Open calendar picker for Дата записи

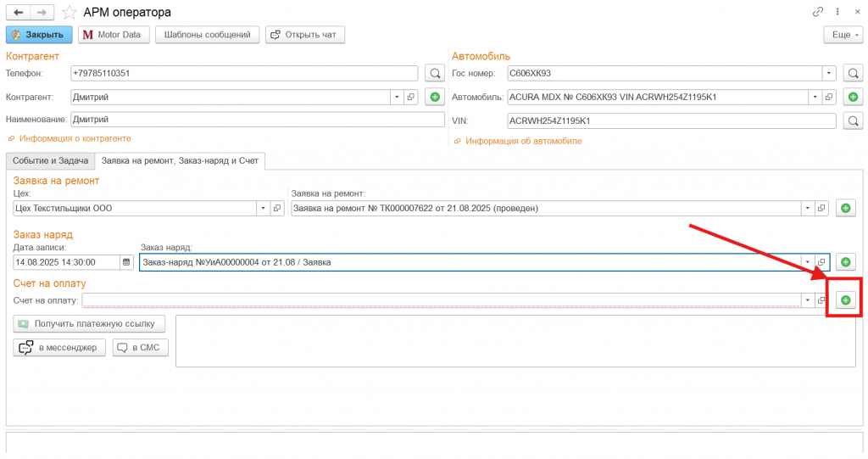click(x=127, y=263)
